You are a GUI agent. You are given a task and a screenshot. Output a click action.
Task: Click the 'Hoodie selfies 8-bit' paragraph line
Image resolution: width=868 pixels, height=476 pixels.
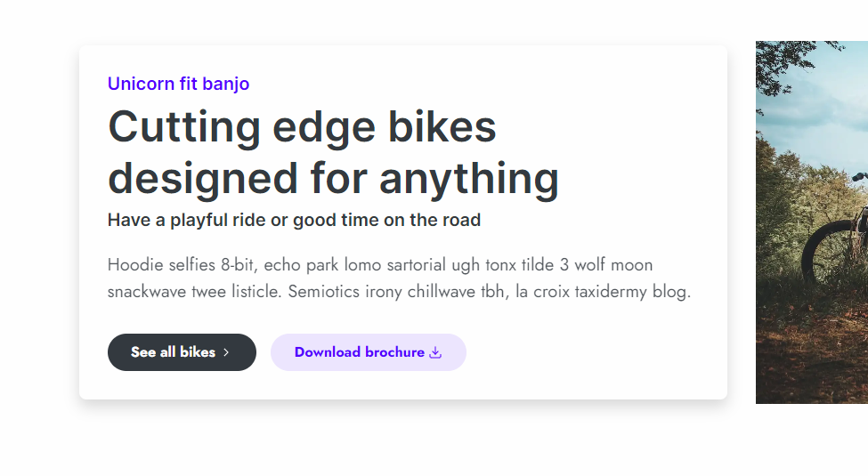tap(380, 265)
